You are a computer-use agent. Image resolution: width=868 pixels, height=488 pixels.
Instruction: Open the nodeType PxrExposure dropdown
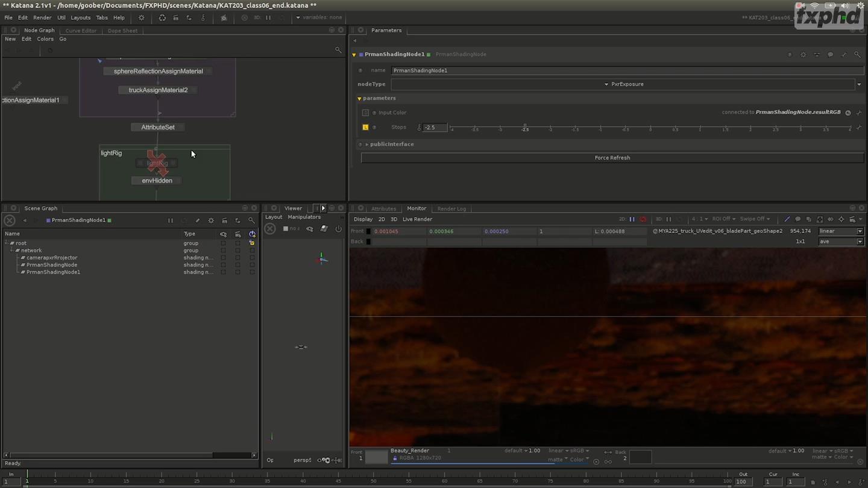coord(623,84)
